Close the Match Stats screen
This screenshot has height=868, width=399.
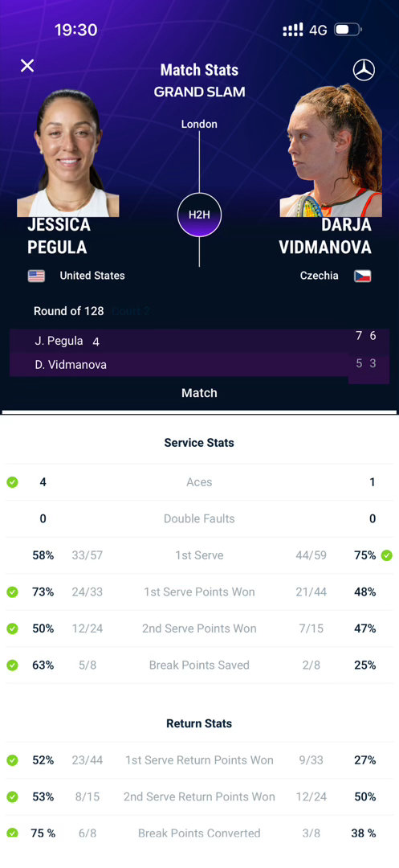click(27, 66)
